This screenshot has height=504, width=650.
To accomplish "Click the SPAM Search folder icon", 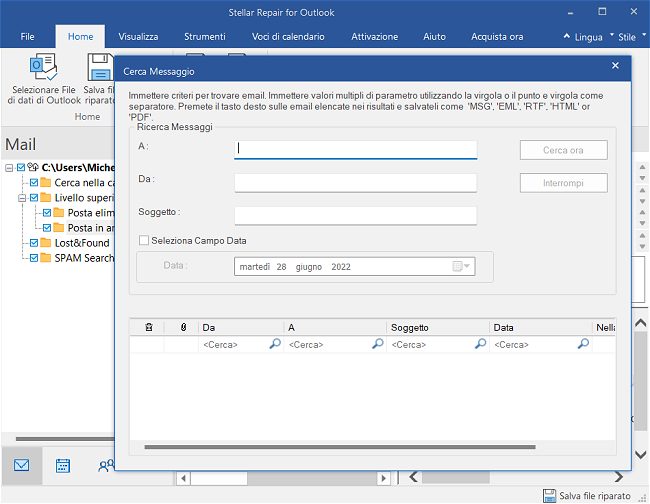I will point(46,258).
